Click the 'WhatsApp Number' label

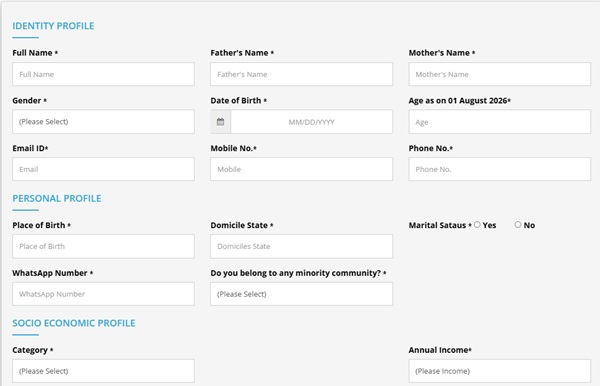[x=52, y=273]
